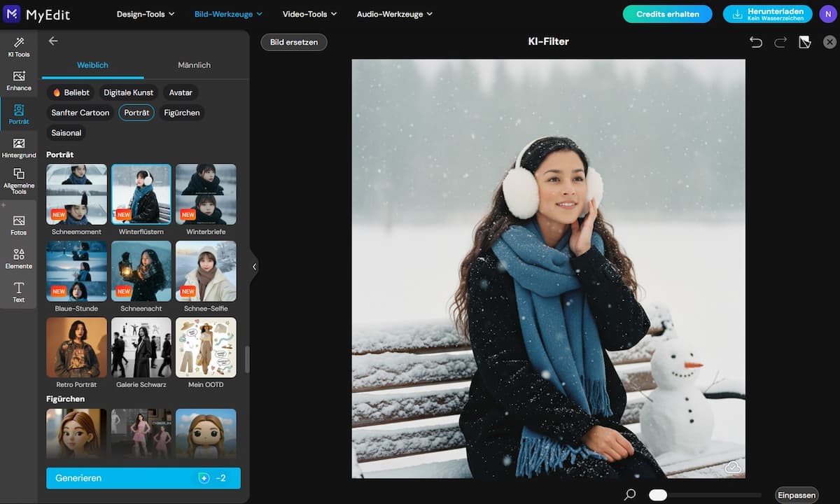840x504 pixels.
Task: Click the Undo arrow icon
Action: (756, 42)
